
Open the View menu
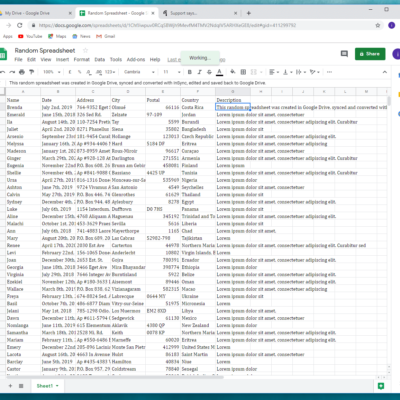tap(46, 60)
